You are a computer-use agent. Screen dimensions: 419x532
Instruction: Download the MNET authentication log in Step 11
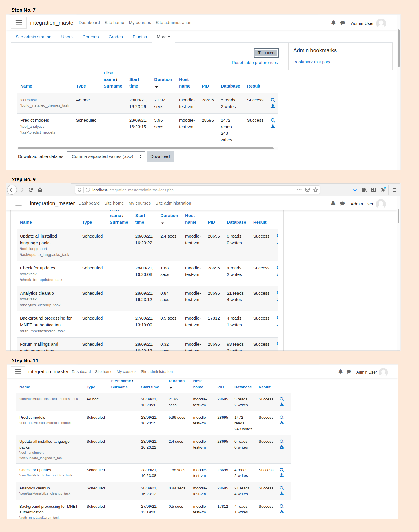(x=282, y=512)
